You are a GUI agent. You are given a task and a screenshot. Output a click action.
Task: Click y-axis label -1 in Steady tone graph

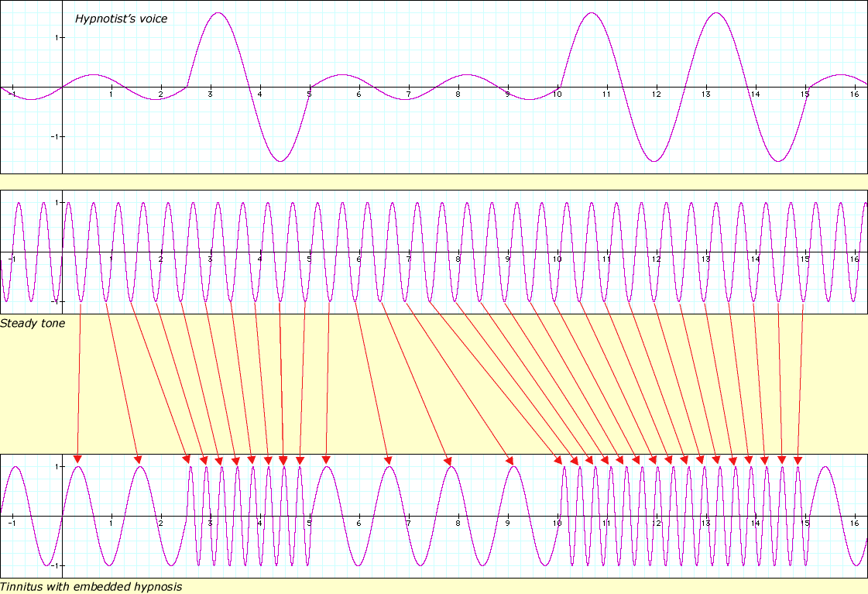point(52,300)
